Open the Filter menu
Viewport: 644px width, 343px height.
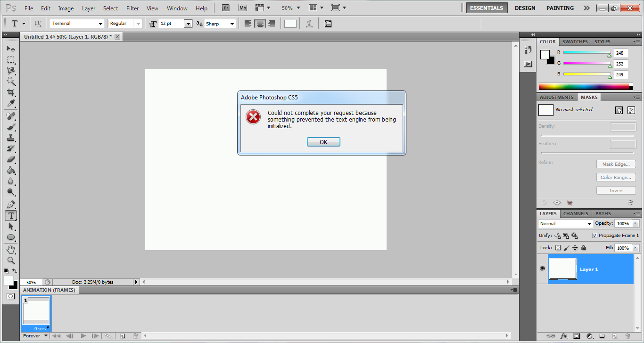coord(132,8)
